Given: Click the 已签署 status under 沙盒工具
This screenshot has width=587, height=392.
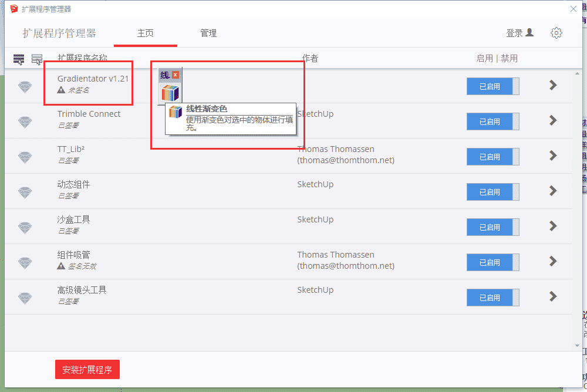Looking at the screenshot, I should click(68, 231).
